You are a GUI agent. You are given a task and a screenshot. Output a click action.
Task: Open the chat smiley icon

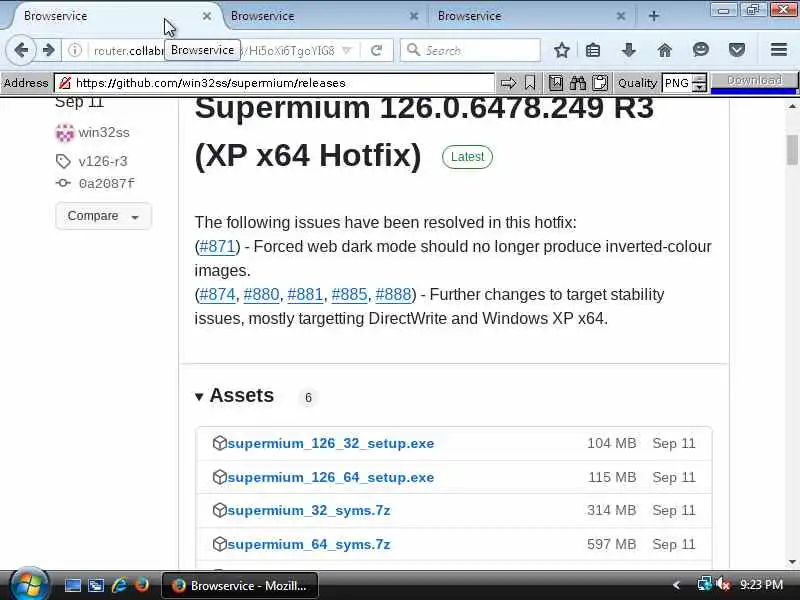(701, 49)
